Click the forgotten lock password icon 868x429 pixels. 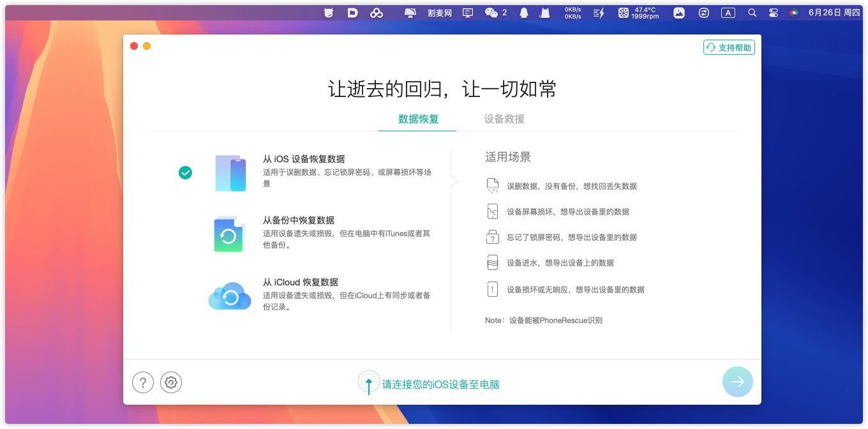[492, 237]
